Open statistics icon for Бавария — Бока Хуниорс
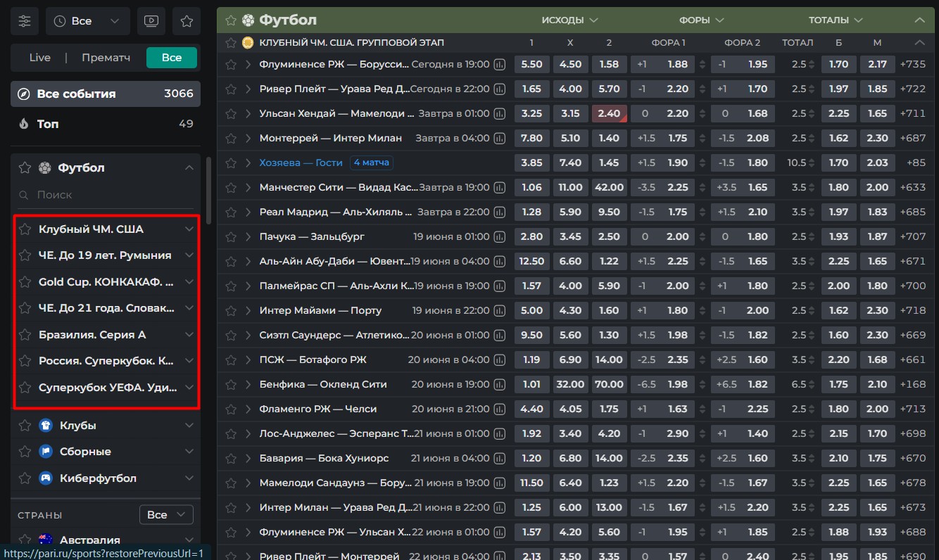This screenshot has width=939, height=560. point(500,458)
